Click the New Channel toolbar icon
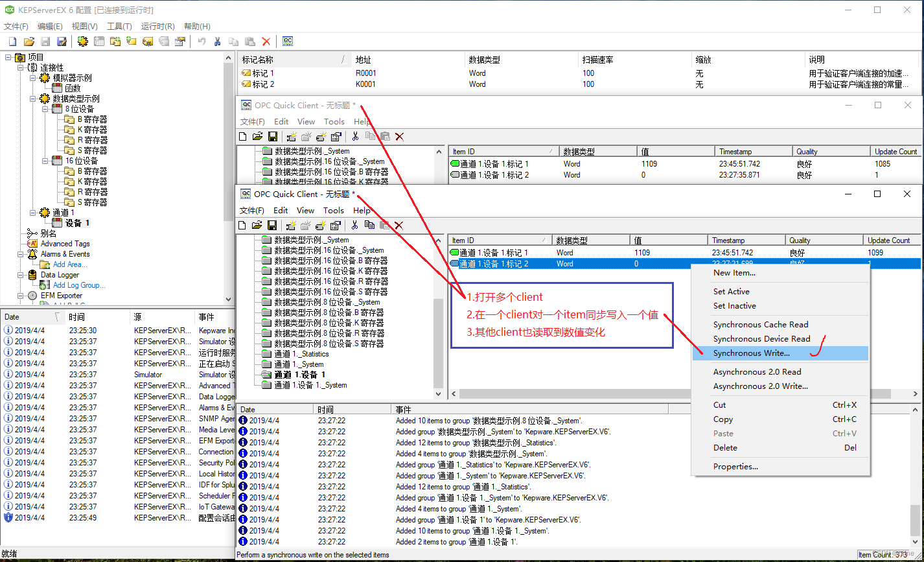 pyautogui.click(x=82, y=41)
